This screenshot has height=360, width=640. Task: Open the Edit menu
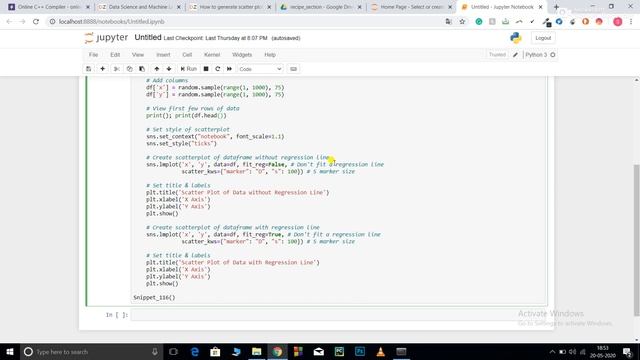click(x=115, y=55)
